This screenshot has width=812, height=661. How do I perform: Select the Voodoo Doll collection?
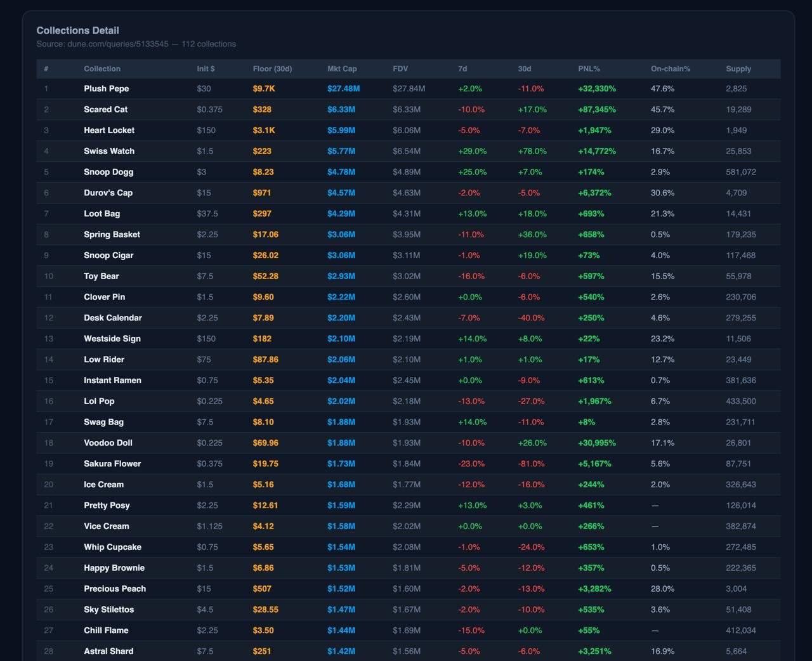(108, 443)
